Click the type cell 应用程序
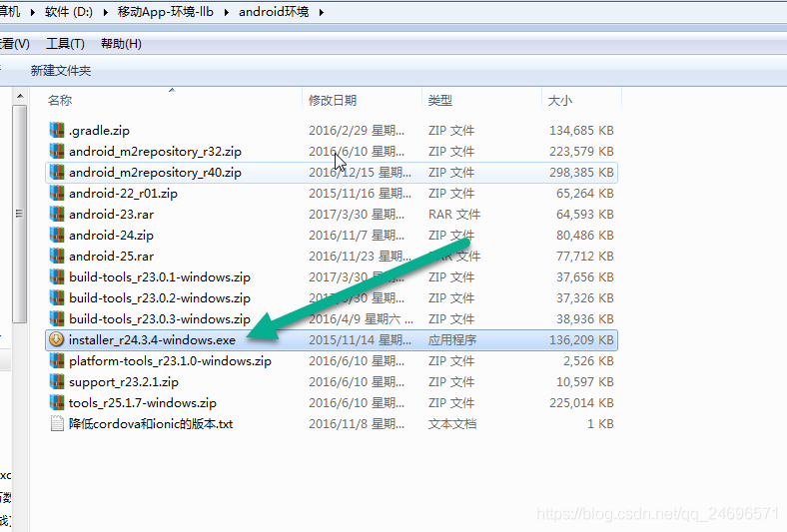This screenshot has width=787, height=532. [452, 340]
